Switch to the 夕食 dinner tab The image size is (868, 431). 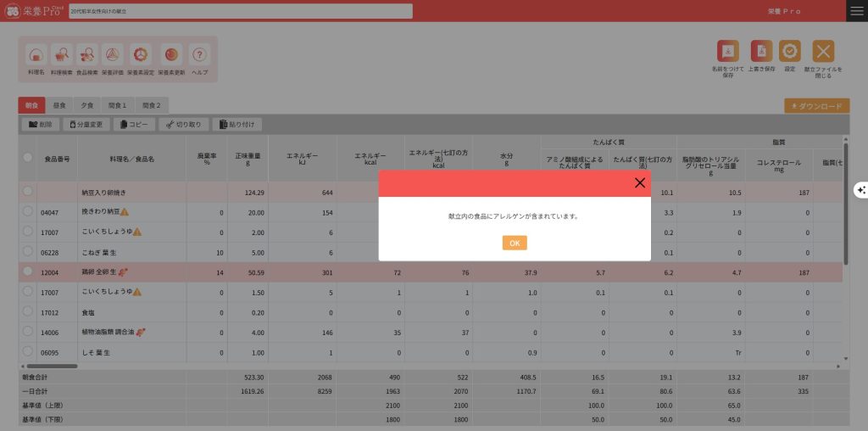point(87,105)
